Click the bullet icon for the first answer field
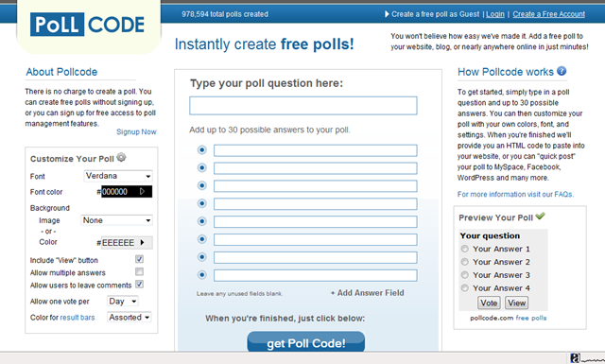 coord(201,149)
